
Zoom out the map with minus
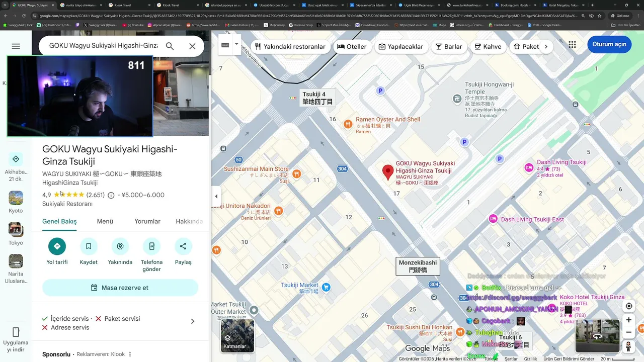pyautogui.click(x=629, y=332)
